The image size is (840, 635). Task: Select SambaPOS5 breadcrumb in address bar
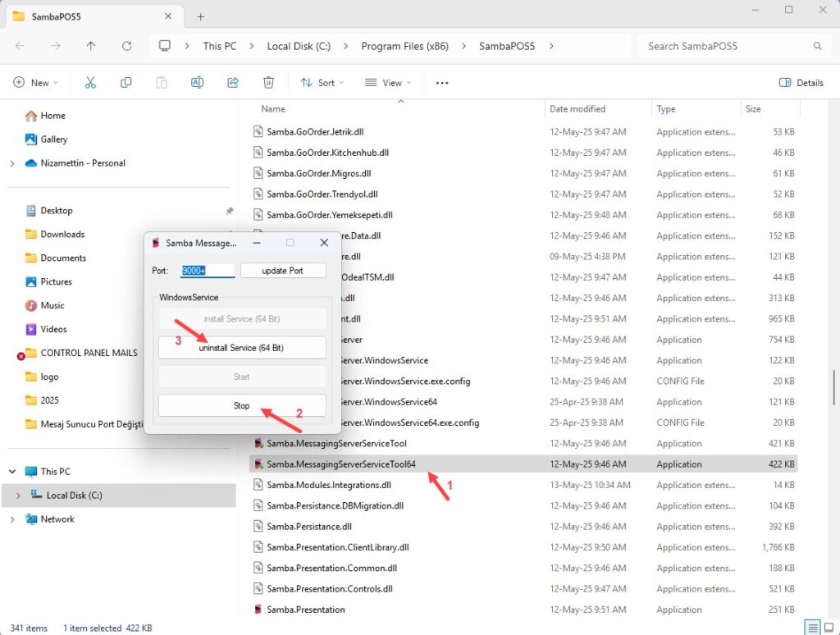pyautogui.click(x=507, y=46)
